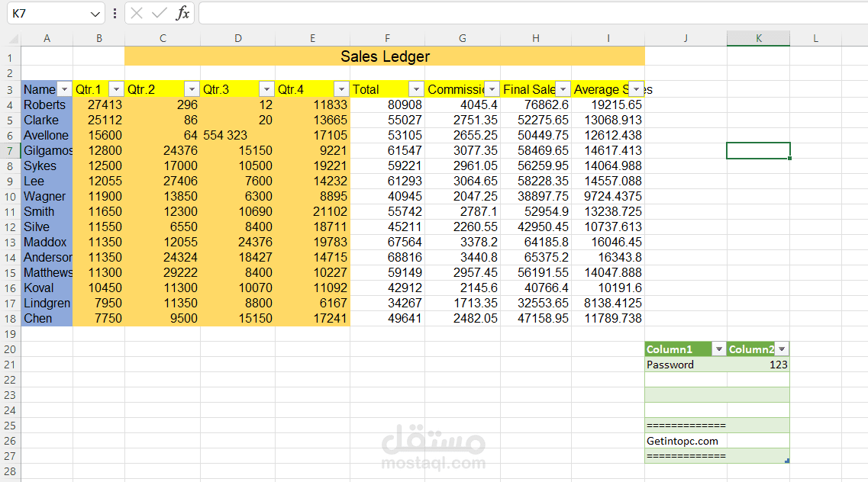Open the Column1 filter dropdown
868x482 pixels.
718,349
